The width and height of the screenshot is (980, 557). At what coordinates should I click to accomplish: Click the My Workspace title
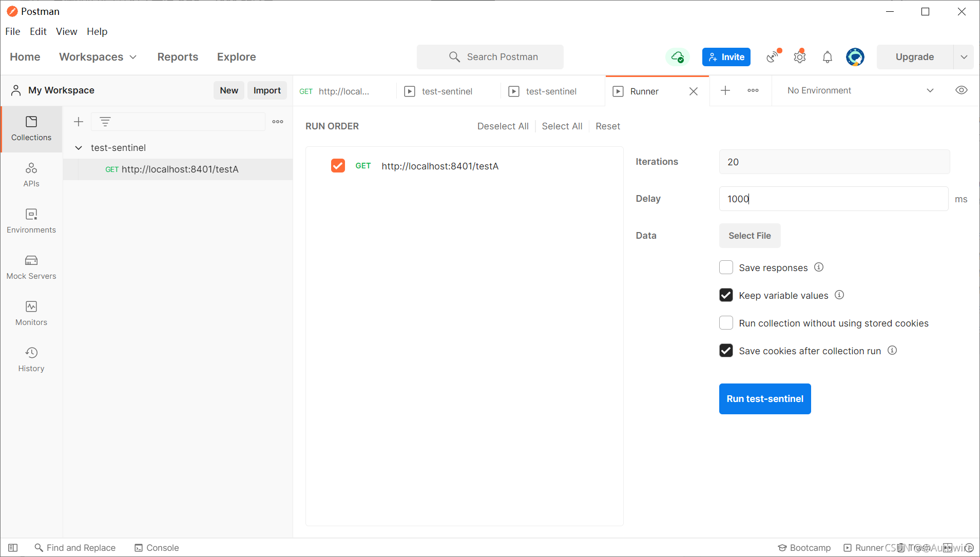(x=61, y=90)
